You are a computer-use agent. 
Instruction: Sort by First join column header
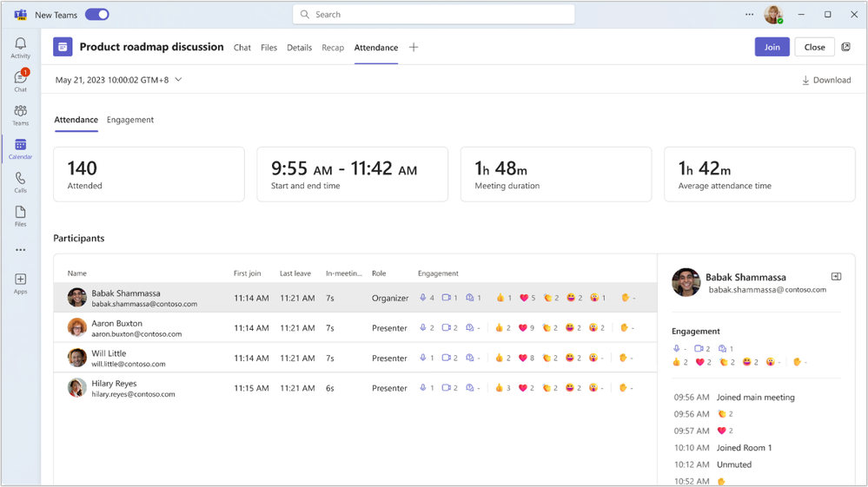point(247,273)
